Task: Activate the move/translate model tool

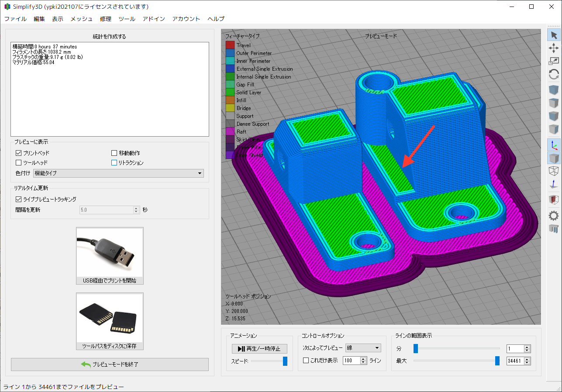Action: pyautogui.click(x=554, y=48)
